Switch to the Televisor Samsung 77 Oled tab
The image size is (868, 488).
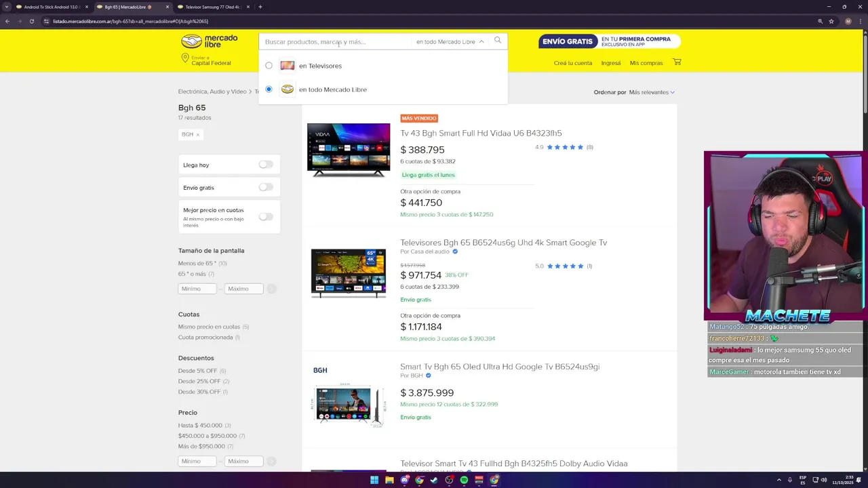click(213, 7)
